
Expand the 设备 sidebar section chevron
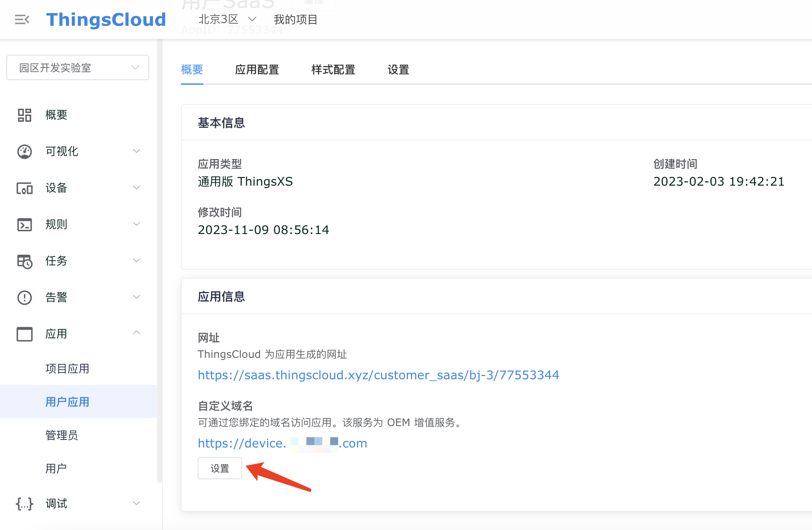click(137, 187)
